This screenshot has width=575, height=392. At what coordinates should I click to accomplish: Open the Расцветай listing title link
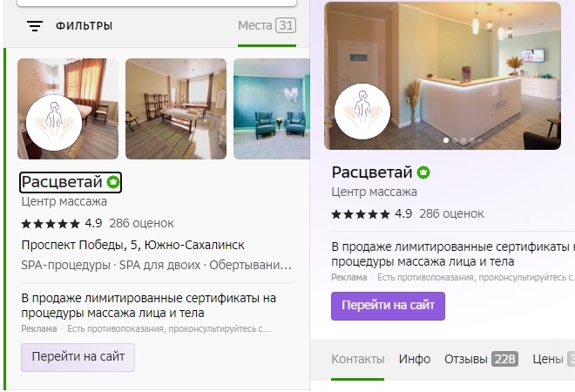tap(62, 182)
